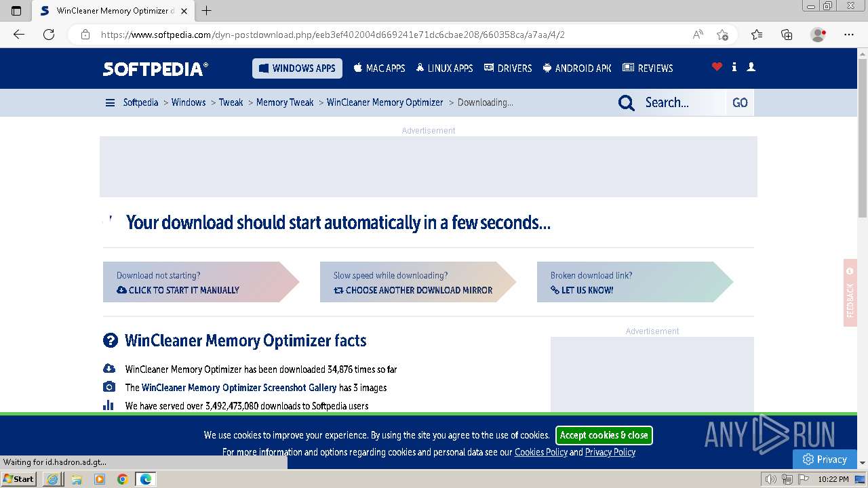Click the GO search button
868x488 pixels.
click(x=740, y=103)
